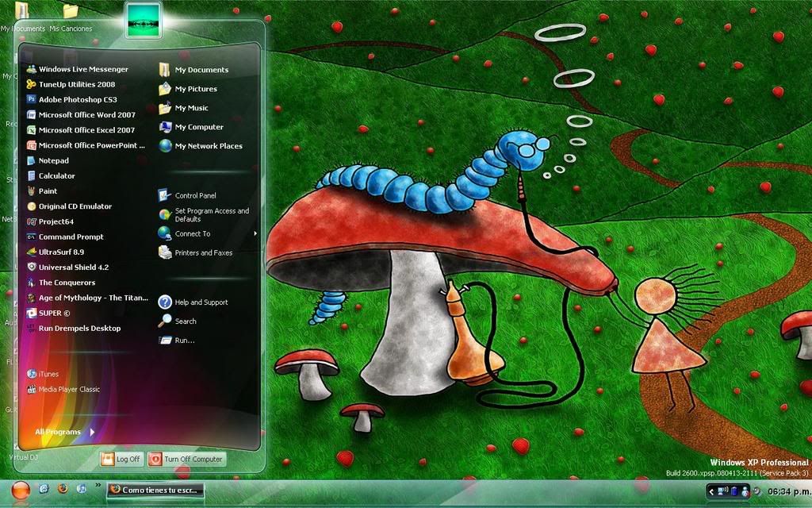The image size is (812, 508).
Task: Launch UltraSurf 8.9
Action: (x=56, y=252)
